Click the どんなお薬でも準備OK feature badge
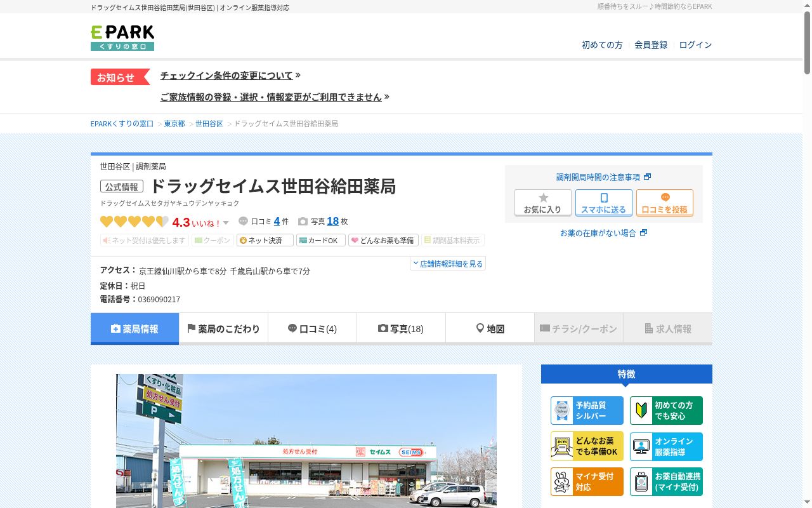 (587, 446)
